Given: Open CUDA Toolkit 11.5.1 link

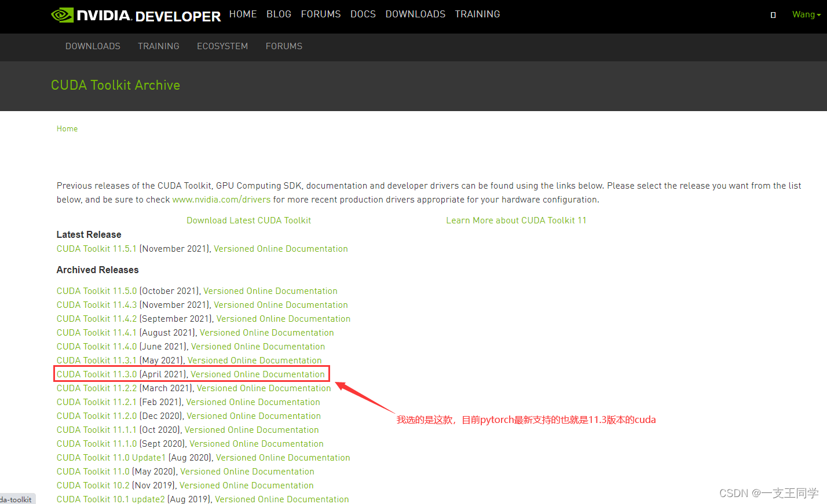Looking at the screenshot, I should click(97, 249).
